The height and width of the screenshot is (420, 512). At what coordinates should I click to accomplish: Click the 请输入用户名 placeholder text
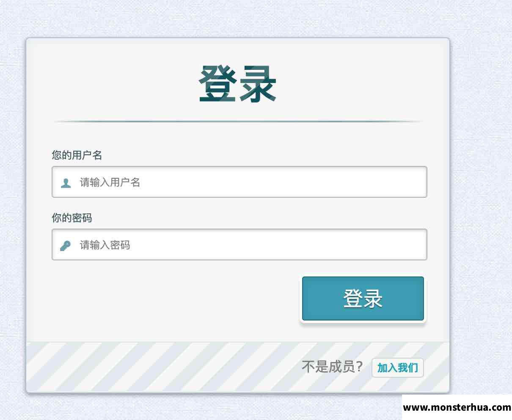point(110,182)
